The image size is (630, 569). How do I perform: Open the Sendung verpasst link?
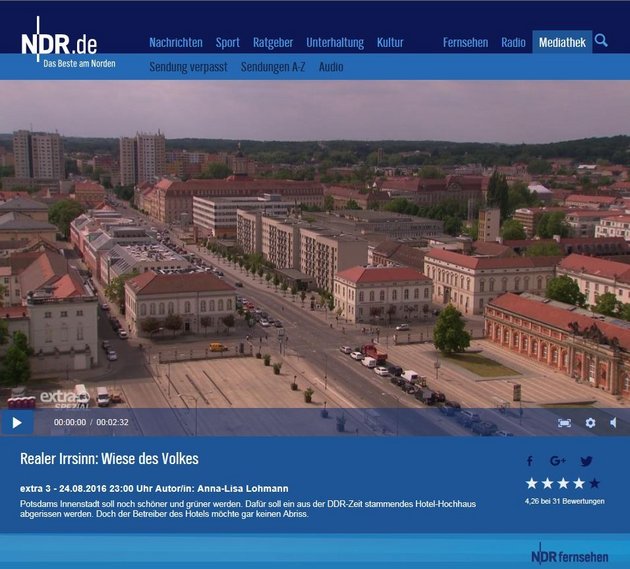click(x=188, y=67)
